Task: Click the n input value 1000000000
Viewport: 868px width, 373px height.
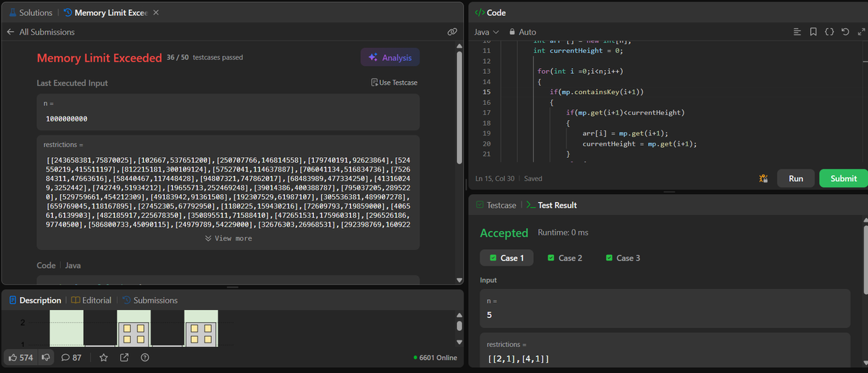Action: [67, 119]
